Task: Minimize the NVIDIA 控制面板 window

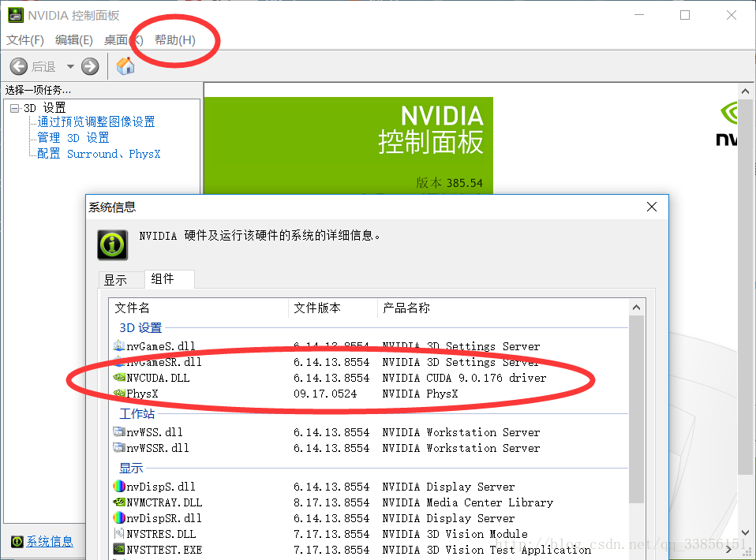Action: click(x=639, y=15)
